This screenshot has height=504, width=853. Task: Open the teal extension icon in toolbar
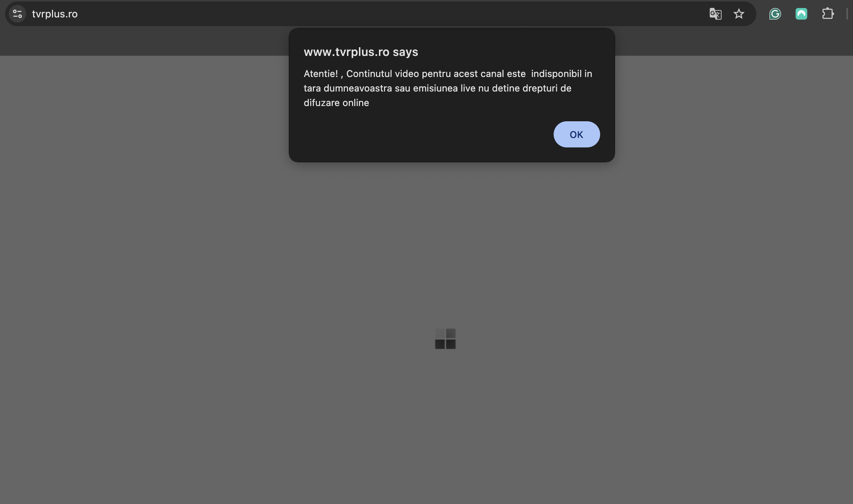801,14
